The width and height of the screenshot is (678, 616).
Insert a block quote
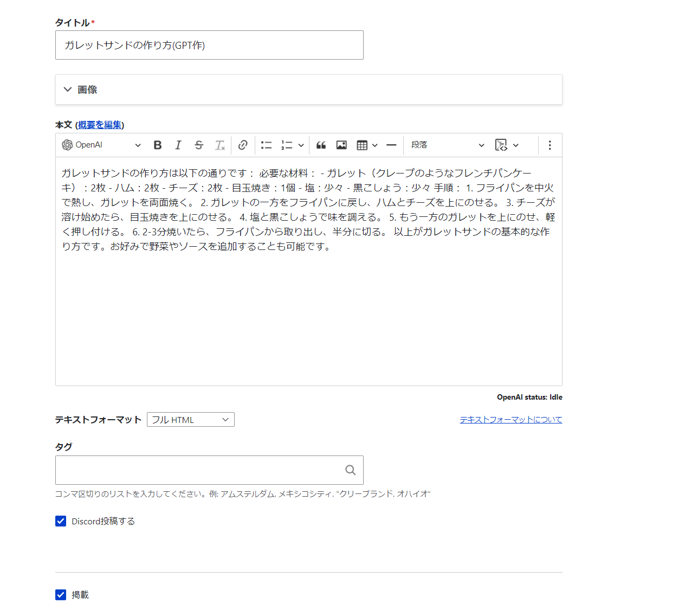point(321,145)
